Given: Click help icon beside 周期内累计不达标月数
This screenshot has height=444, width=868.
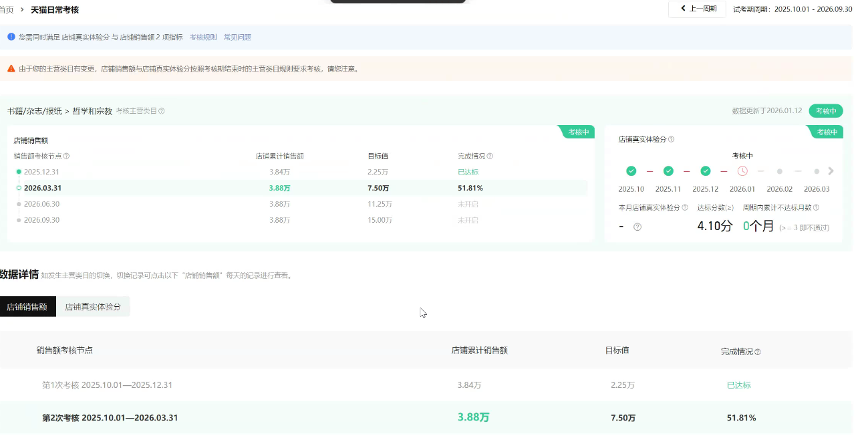Looking at the screenshot, I should (816, 208).
